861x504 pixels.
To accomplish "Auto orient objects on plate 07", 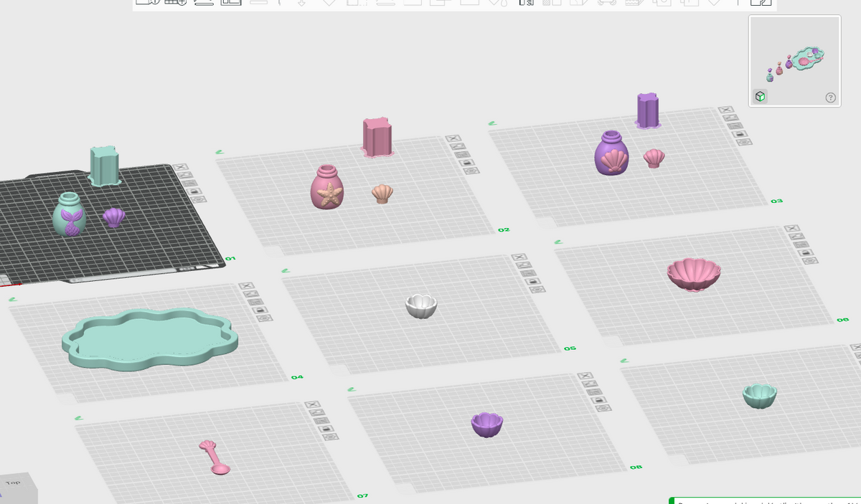I will click(316, 412).
